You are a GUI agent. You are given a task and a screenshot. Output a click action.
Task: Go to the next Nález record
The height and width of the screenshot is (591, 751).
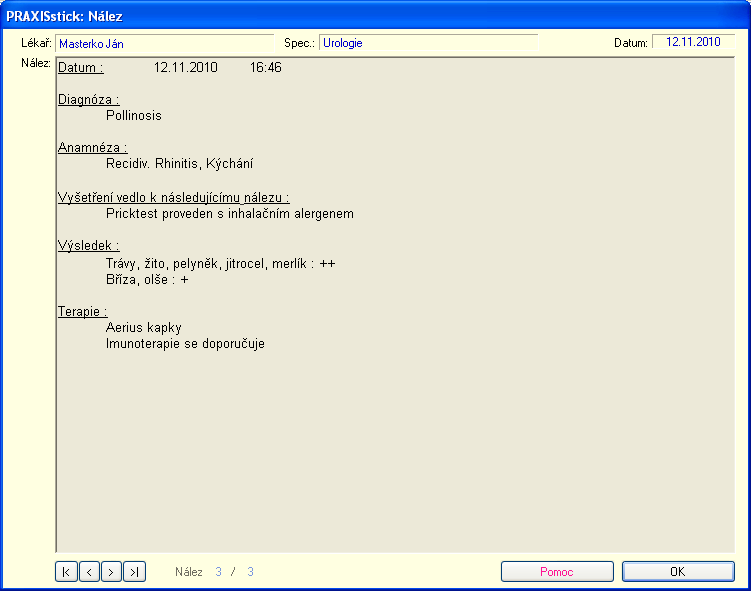click(111, 571)
